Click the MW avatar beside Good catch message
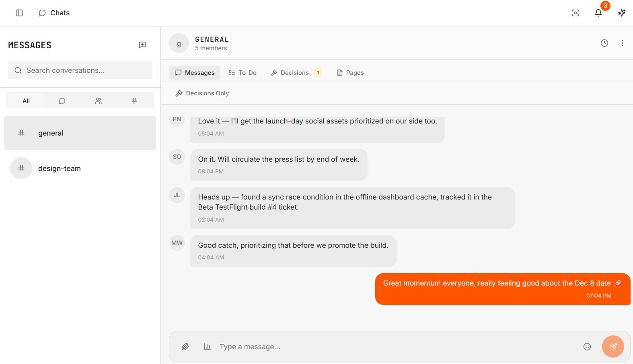 (177, 243)
